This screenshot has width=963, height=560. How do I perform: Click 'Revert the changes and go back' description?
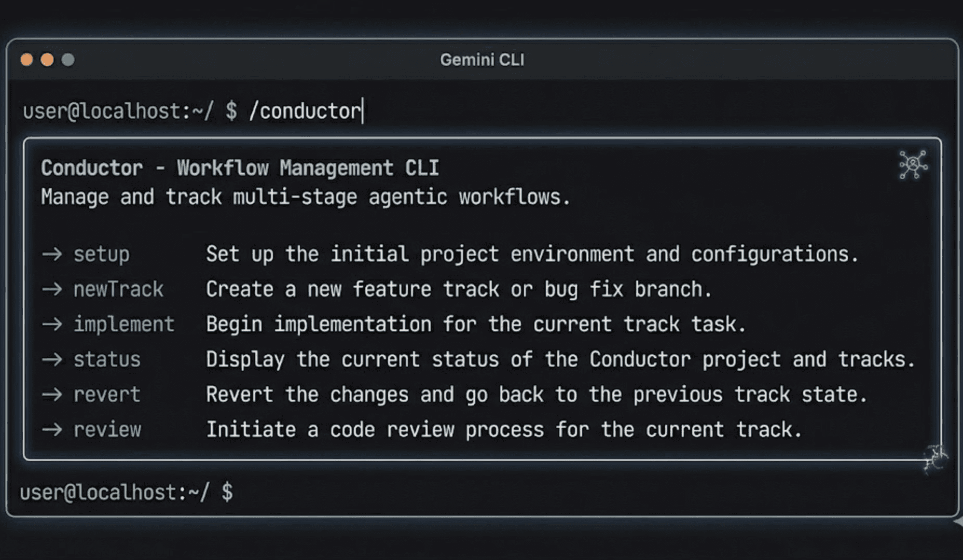click(x=537, y=395)
